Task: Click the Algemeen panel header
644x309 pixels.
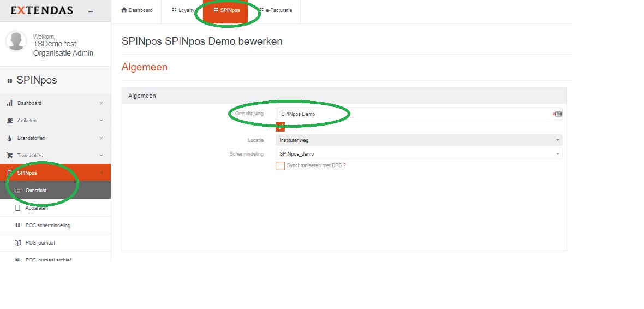Action: pyautogui.click(x=344, y=96)
